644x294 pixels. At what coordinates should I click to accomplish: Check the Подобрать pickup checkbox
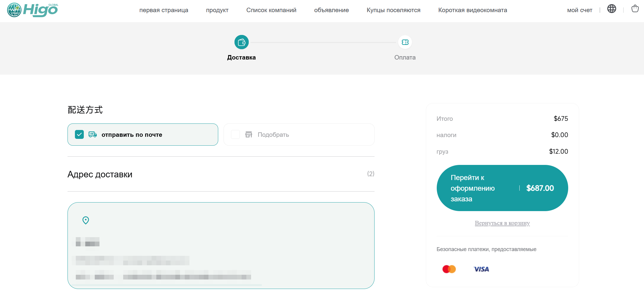(x=235, y=134)
